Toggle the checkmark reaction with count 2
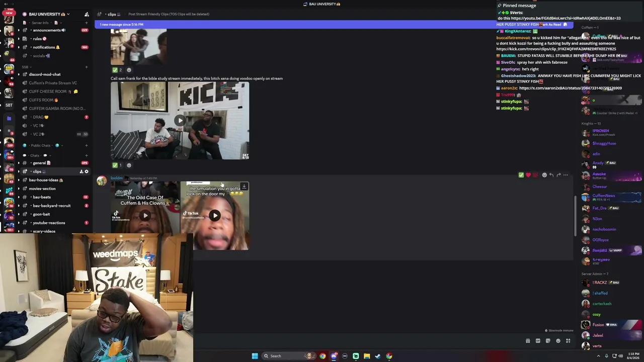Image resolution: width=644 pixels, height=362 pixels. pyautogui.click(x=117, y=70)
